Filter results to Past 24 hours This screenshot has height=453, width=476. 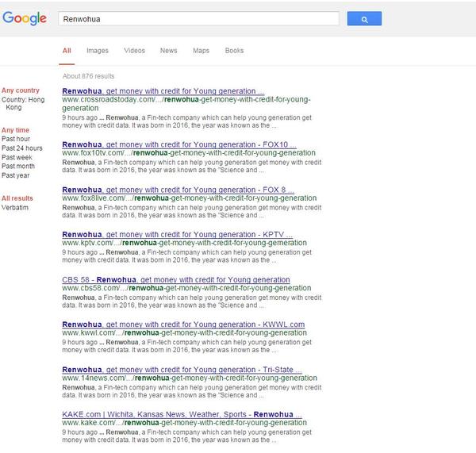click(22, 148)
